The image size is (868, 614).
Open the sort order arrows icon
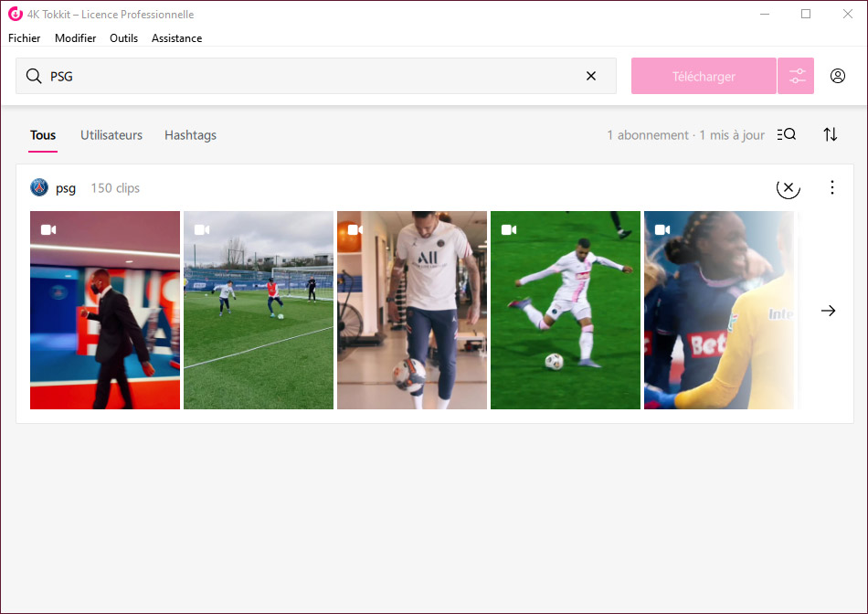point(831,134)
